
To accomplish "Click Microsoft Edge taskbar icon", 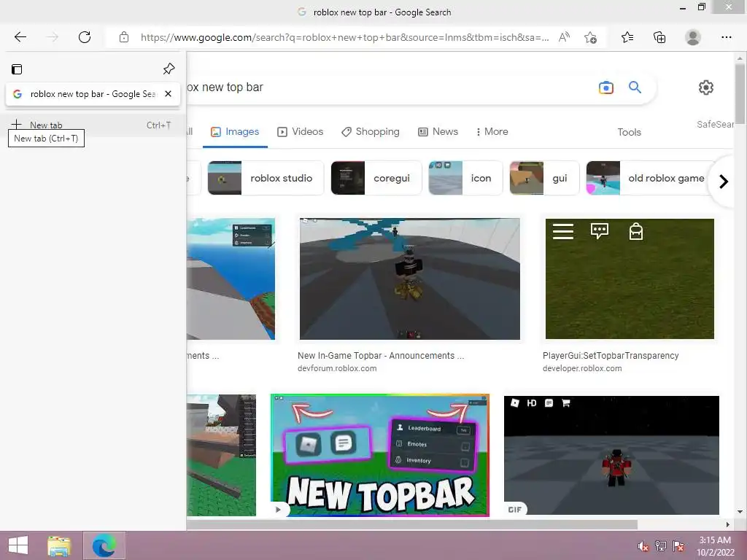I will 104,545.
